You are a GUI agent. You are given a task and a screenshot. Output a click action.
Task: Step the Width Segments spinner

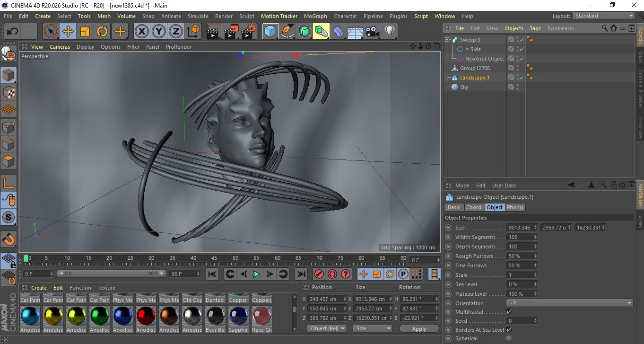tap(535, 237)
